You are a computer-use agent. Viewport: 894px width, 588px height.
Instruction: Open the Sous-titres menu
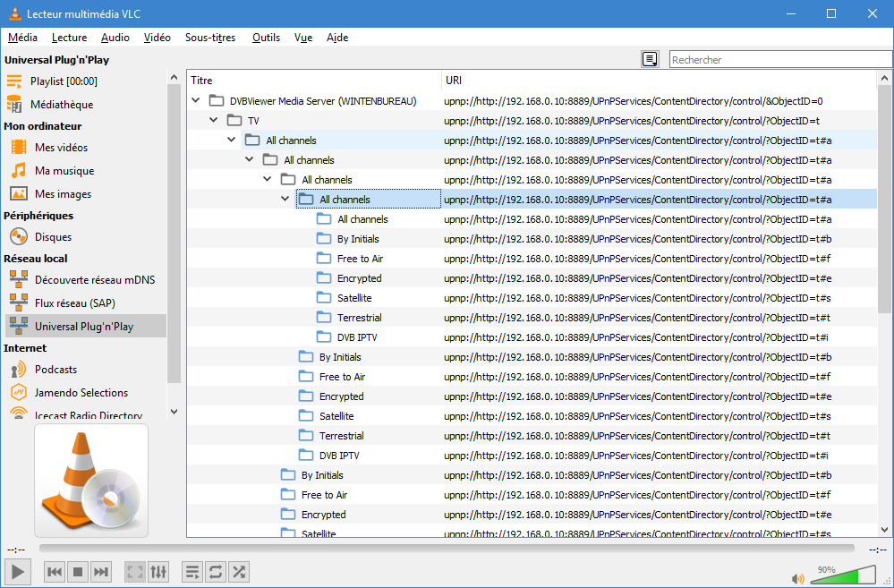[x=210, y=38]
